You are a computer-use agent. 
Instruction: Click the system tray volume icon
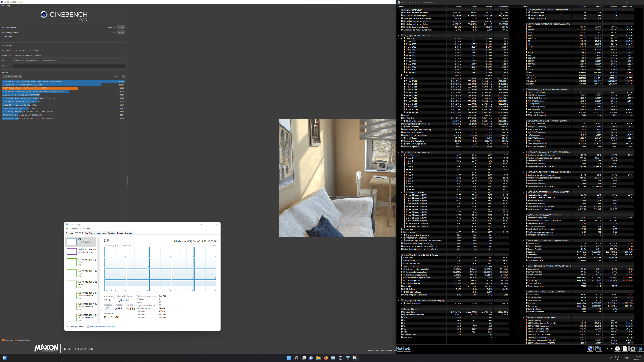pos(628,358)
